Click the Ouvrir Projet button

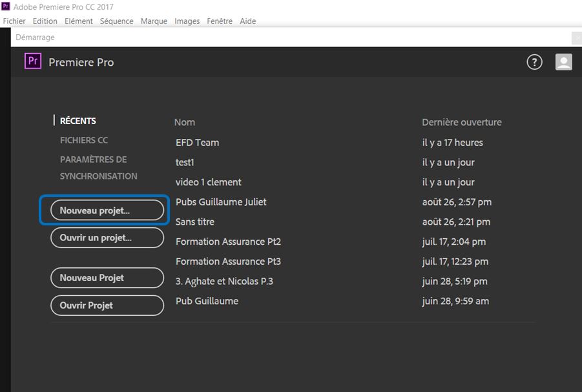(107, 305)
